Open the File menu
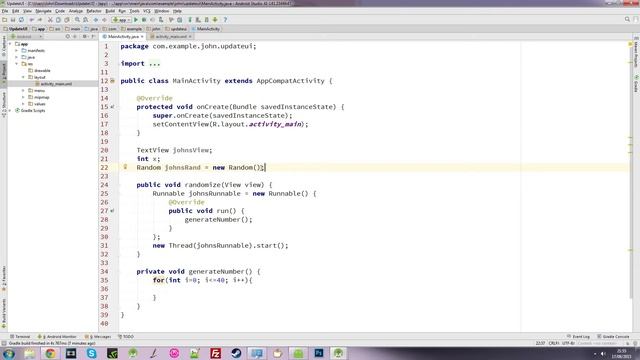The width and height of the screenshot is (640, 360). (x=5, y=11)
